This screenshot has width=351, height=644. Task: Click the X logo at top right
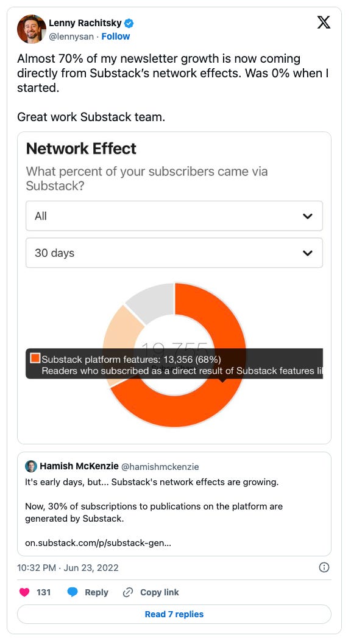coord(324,23)
